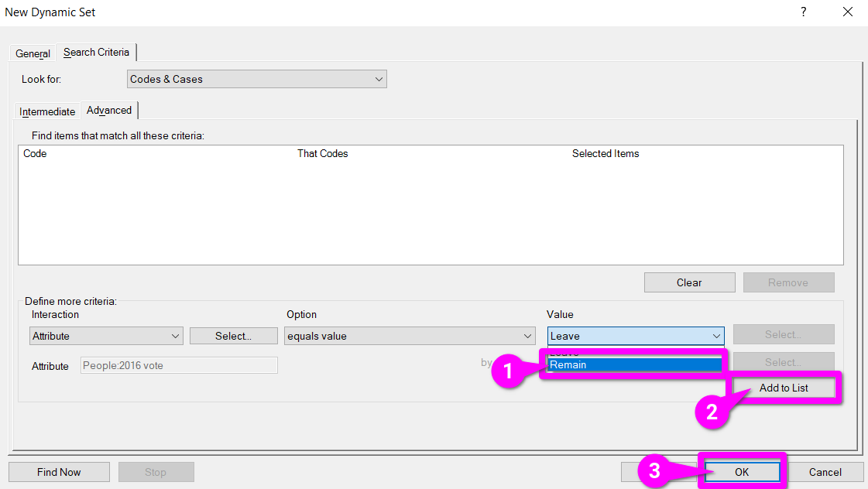The width and height of the screenshot is (868, 489).
Task: Click the People:2016 vote attribute field
Action: point(179,365)
